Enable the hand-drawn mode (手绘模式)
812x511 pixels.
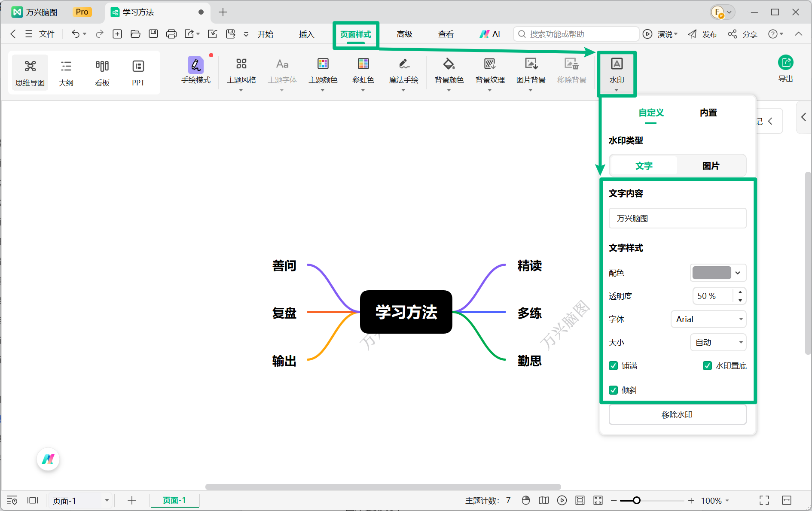coord(196,70)
